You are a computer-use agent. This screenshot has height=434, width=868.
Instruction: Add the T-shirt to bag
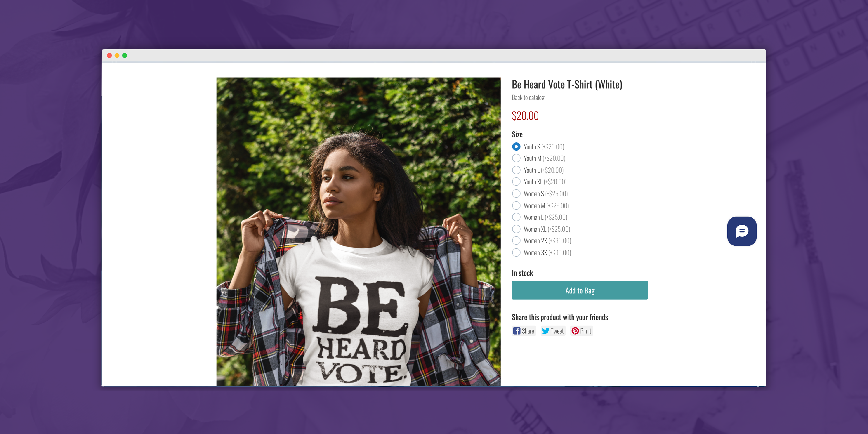click(x=580, y=290)
